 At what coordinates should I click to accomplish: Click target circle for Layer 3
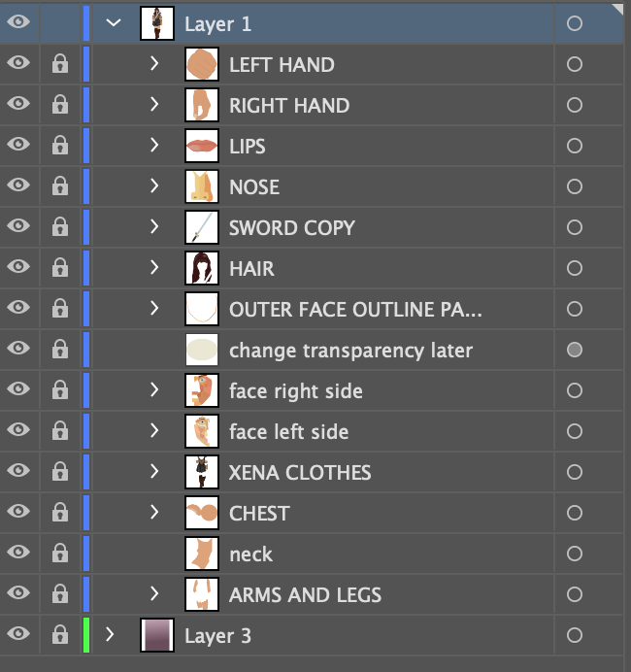point(575,635)
